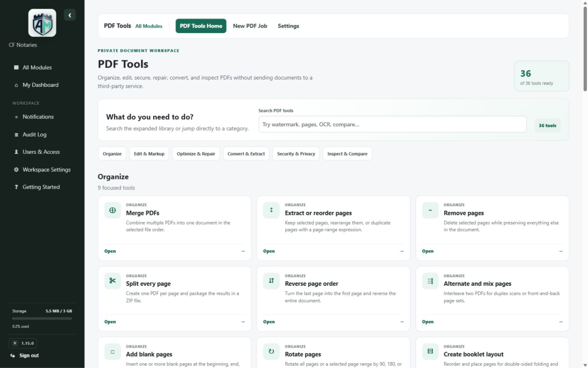
Task: Click the '9 focused tools' text
Action: (116, 188)
